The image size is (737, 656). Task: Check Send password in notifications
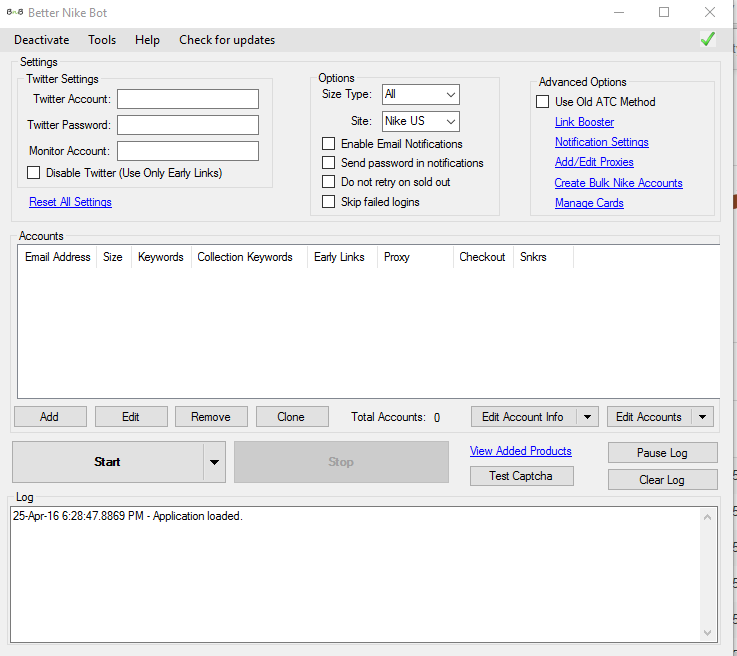pos(328,163)
